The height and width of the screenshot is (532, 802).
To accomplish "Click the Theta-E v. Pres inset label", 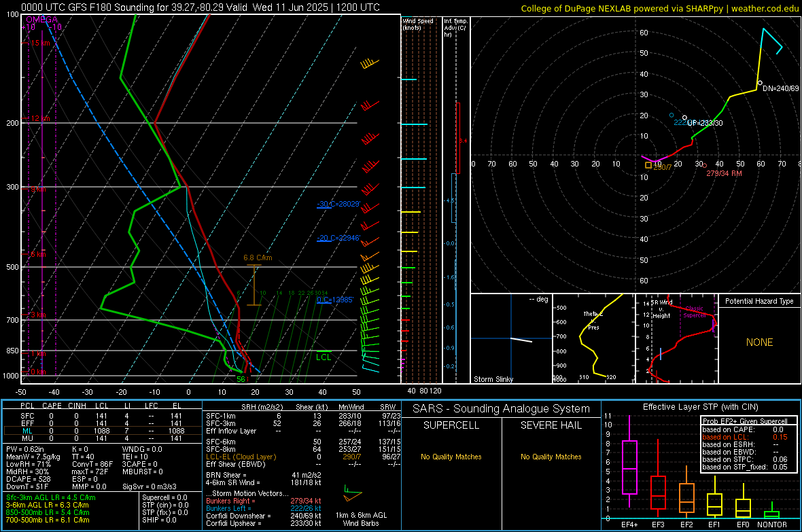I will (593, 320).
